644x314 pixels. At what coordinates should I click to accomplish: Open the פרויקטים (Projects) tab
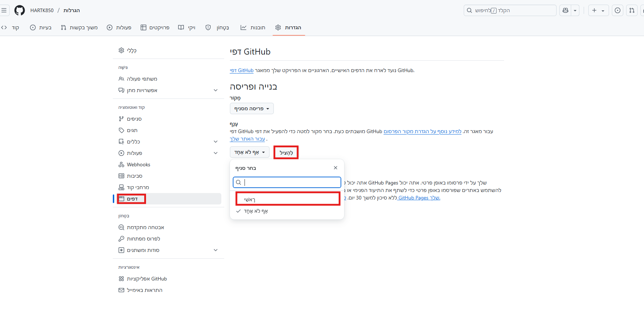[x=155, y=27]
